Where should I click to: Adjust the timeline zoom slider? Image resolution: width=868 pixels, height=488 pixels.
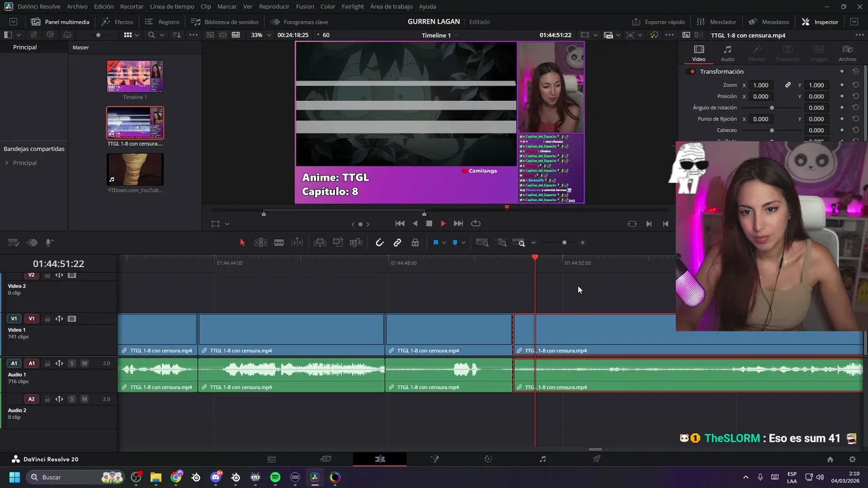click(564, 243)
